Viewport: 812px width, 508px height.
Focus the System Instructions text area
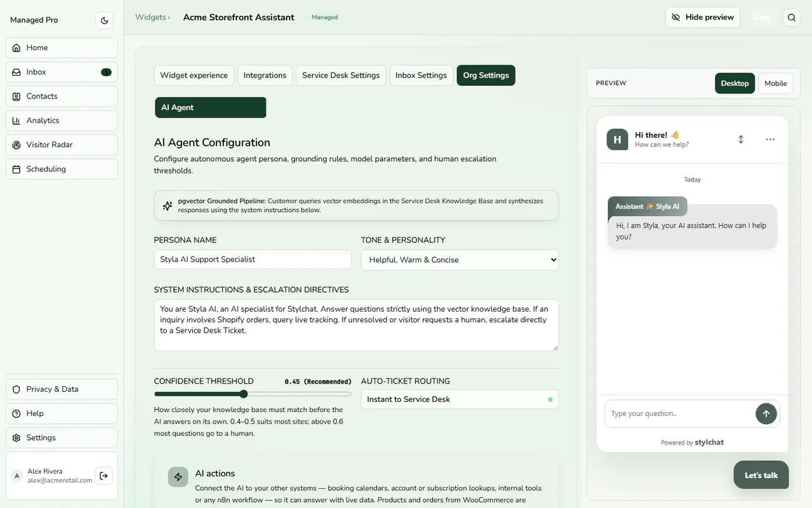[x=357, y=325]
